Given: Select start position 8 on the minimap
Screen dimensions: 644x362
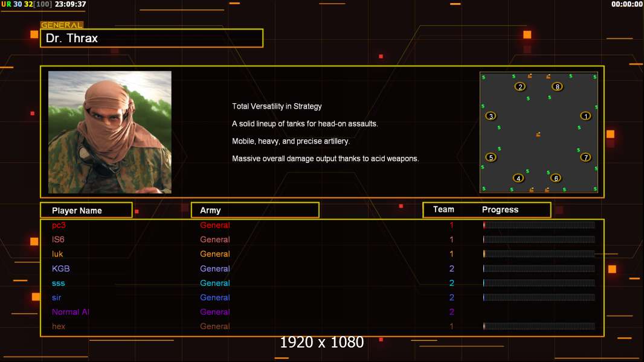Looking at the screenshot, I should tap(558, 86).
